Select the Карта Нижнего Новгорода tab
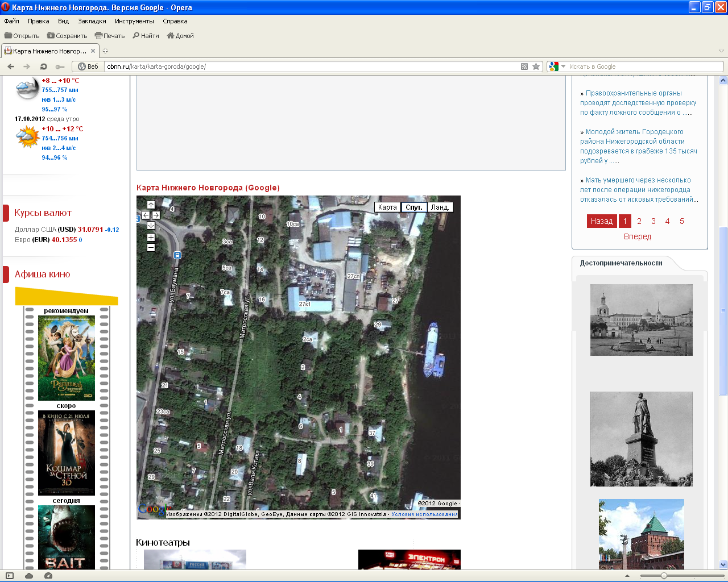 click(50, 51)
